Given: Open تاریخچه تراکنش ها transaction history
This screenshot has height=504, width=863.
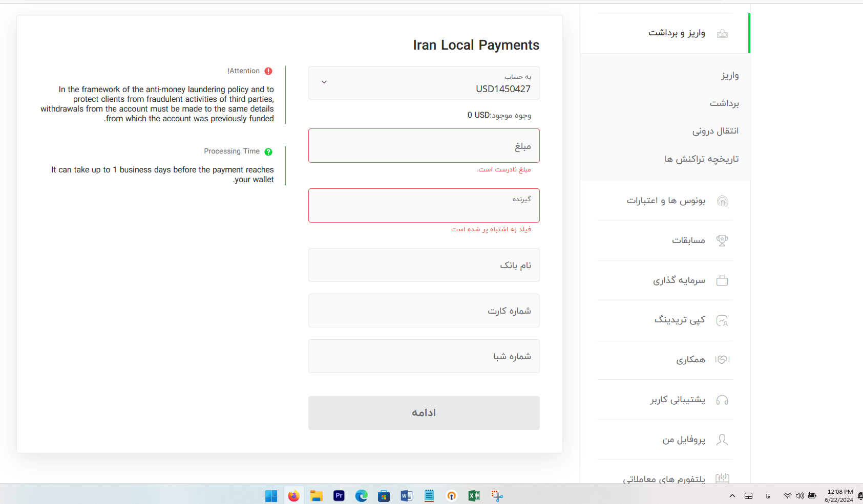Looking at the screenshot, I should pyautogui.click(x=702, y=159).
